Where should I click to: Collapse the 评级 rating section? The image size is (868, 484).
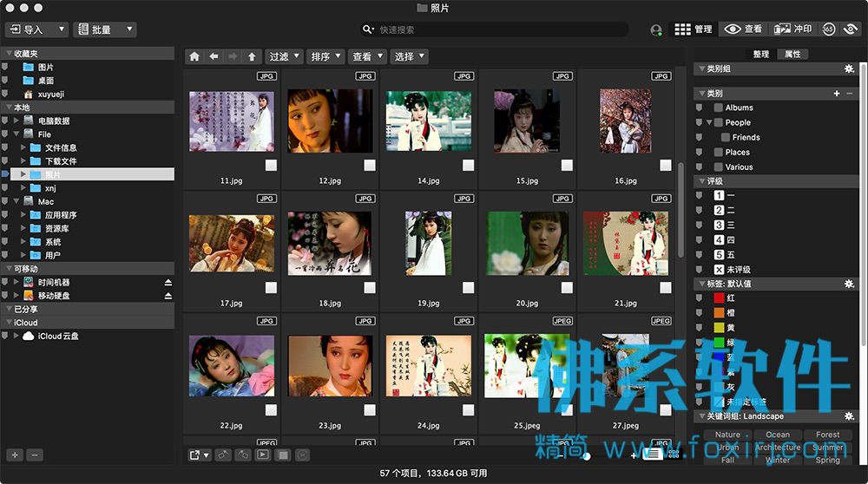tap(702, 181)
